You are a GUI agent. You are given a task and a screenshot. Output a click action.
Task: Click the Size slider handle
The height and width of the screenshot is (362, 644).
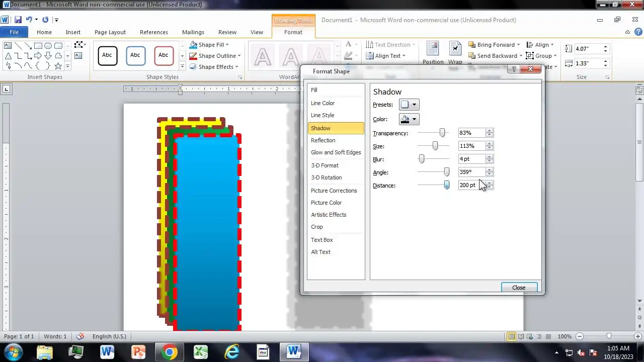pyautogui.click(x=435, y=146)
